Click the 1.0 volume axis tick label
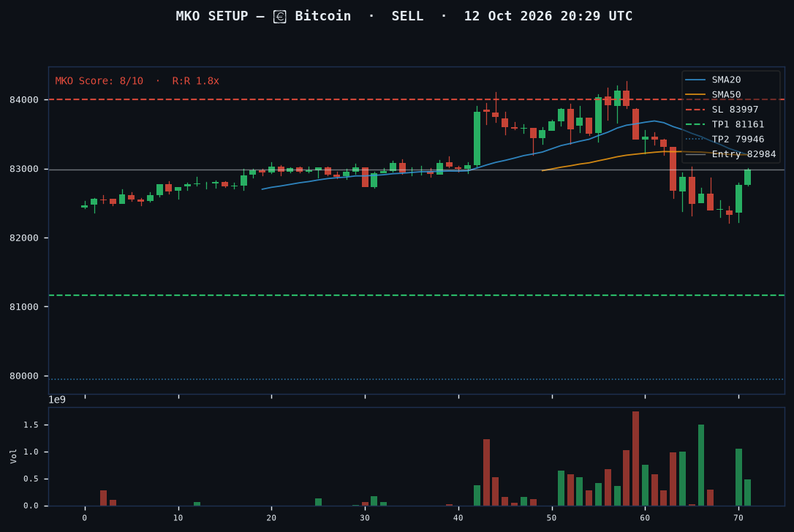The height and width of the screenshot is (532, 794). click(x=31, y=452)
